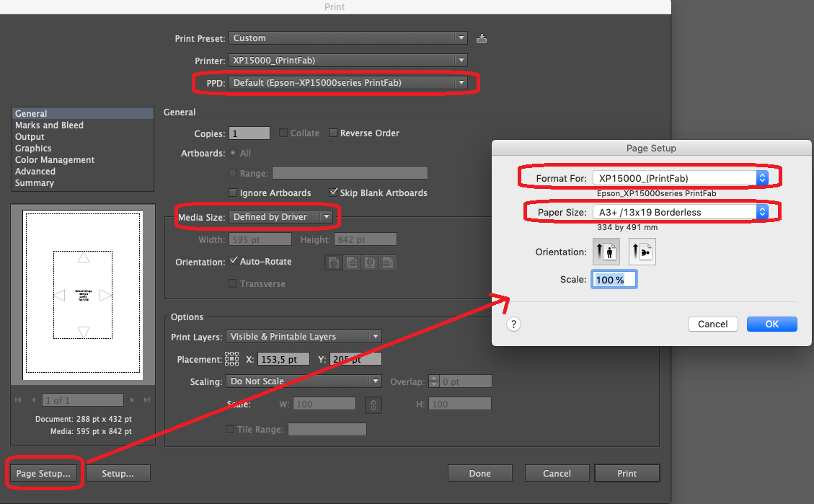Click the Page Setup... button
This screenshot has height=504, width=814.
tap(43, 473)
